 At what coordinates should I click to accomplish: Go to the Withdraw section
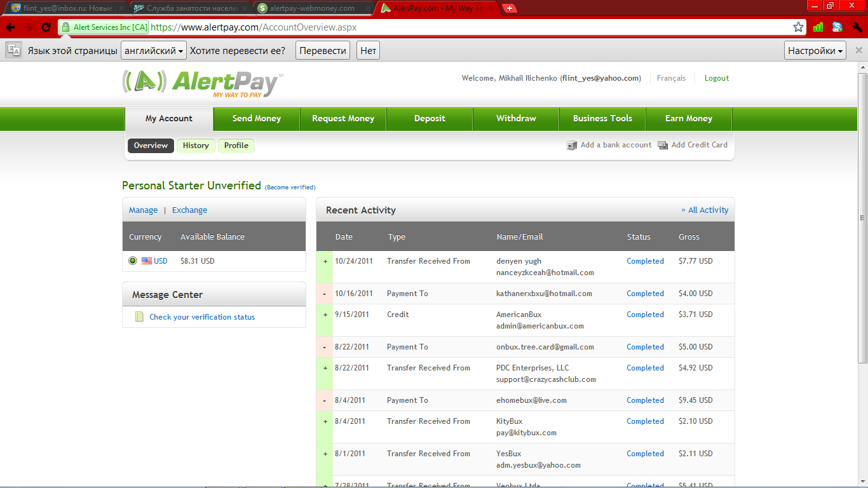point(516,119)
